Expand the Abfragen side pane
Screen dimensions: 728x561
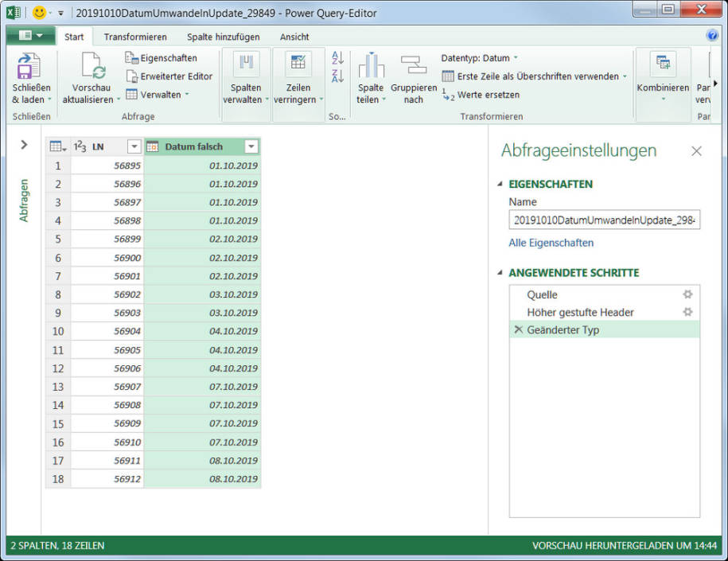(22, 145)
